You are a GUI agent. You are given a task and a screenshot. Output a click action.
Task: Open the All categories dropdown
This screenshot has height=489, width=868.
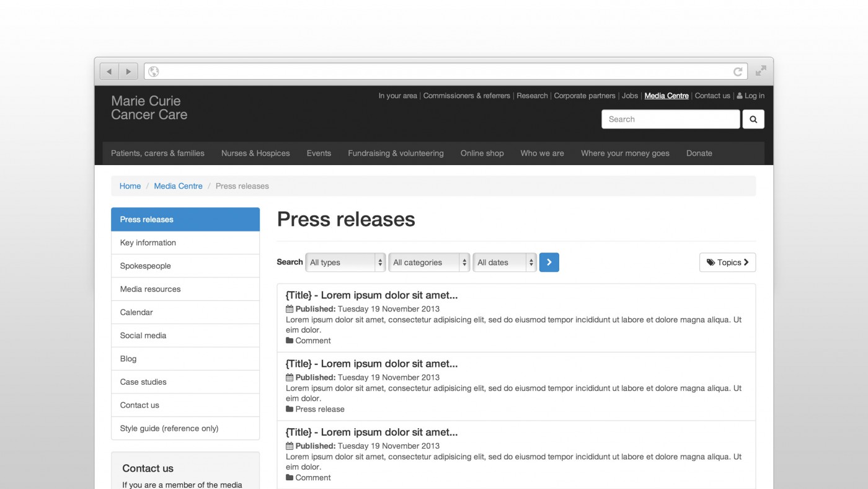[x=429, y=262]
